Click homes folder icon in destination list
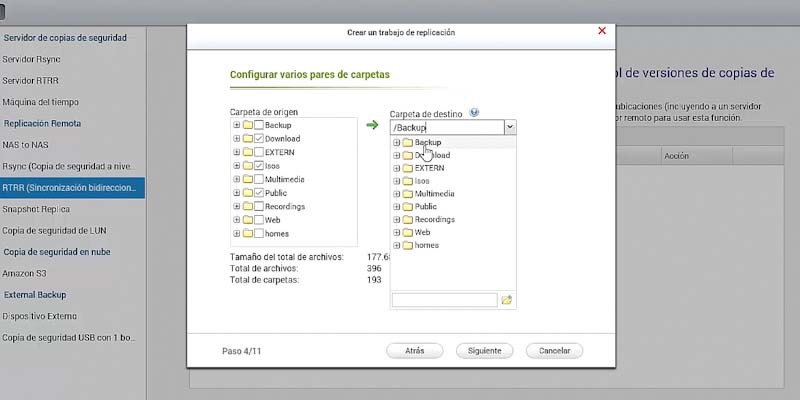Viewport: 800px width, 400px height. tap(408, 245)
